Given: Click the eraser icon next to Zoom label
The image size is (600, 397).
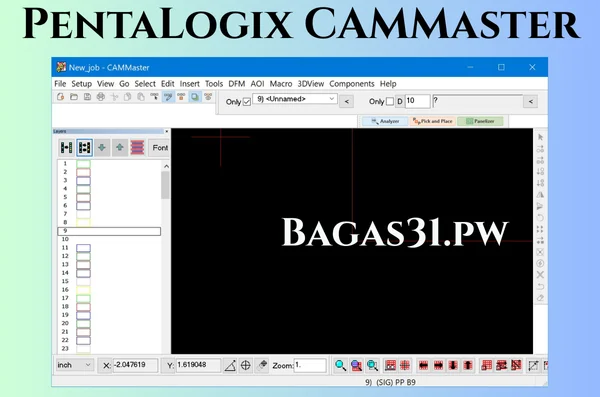Looking at the screenshot, I should point(262,365).
